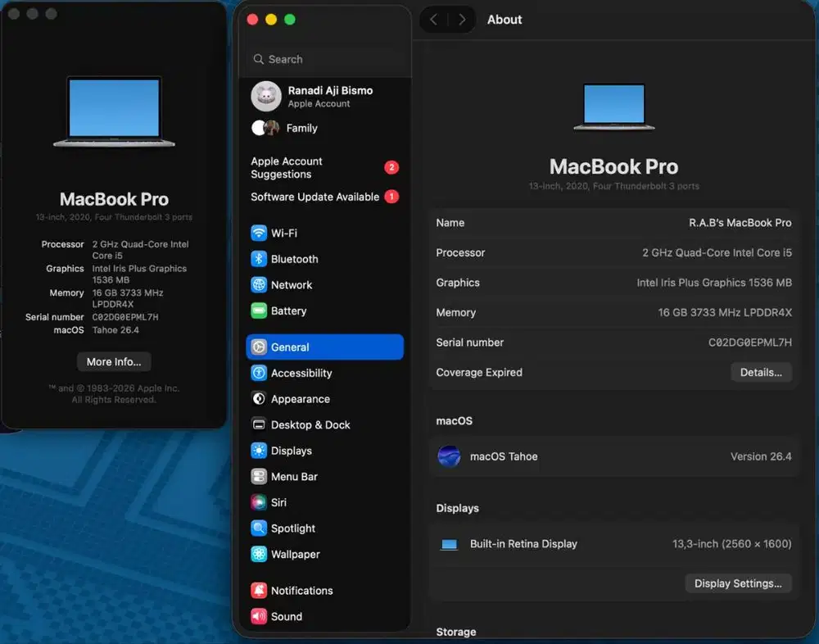Viewport: 819px width, 644px height.
Task: Click the General gear icon
Action: click(259, 347)
